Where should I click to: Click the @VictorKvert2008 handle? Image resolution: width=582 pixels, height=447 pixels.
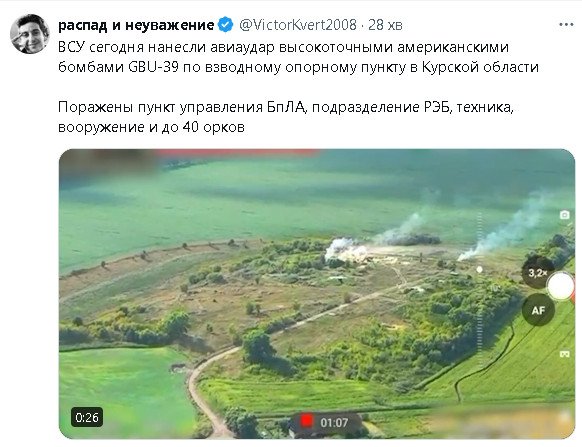(x=298, y=25)
